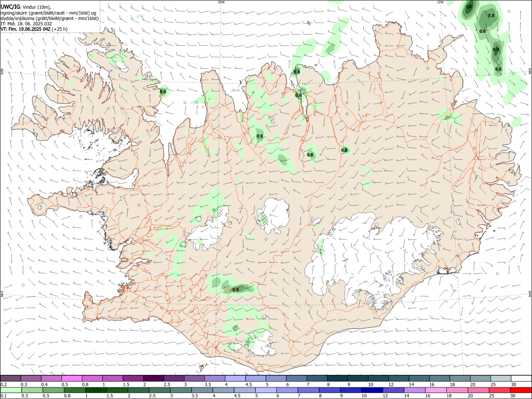Image resolution: width=532 pixels, height=399 pixels.
Task: Click the '0.2' label on the top scale
Action: point(4,384)
